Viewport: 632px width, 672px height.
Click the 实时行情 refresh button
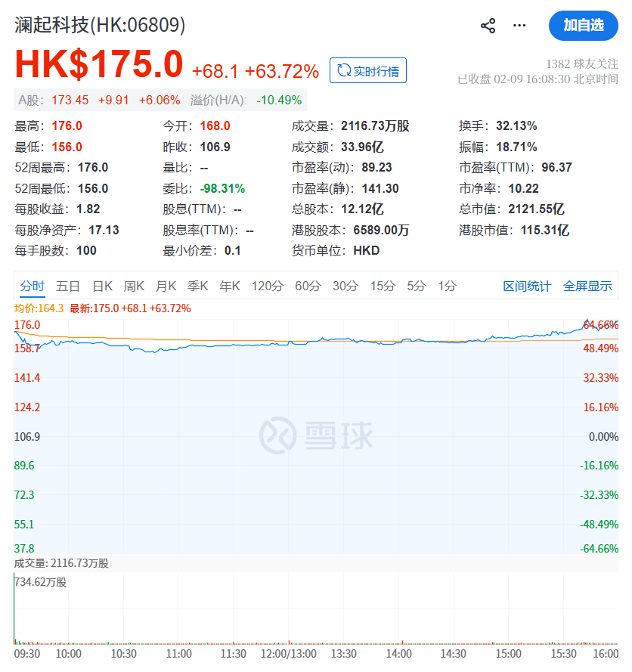[368, 70]
